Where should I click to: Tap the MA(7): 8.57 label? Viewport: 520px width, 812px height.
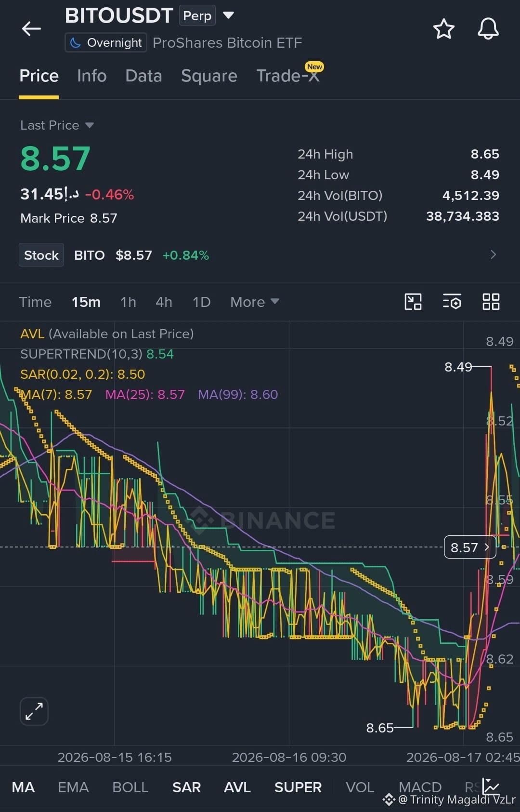click(x=56, y=394)
